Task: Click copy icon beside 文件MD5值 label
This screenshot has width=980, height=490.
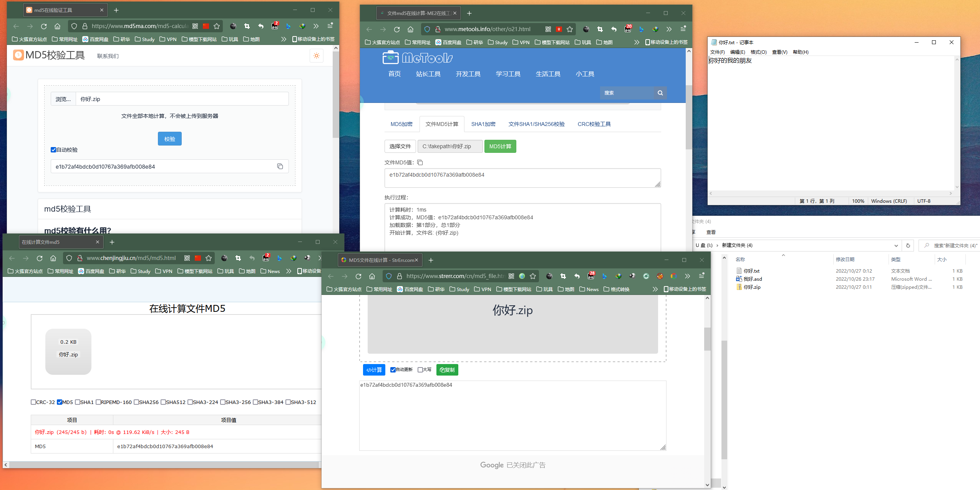Action: point(420,162)
